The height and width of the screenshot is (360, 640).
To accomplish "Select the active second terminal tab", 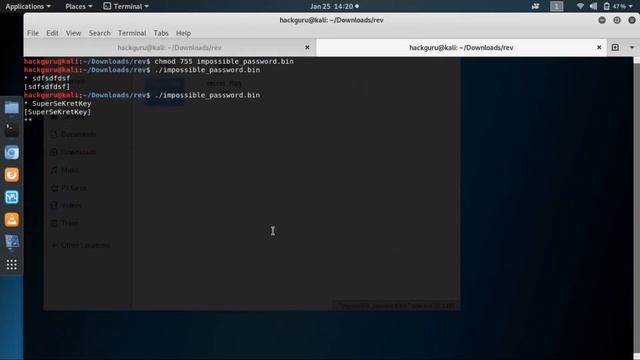I will tap(461, 48).
